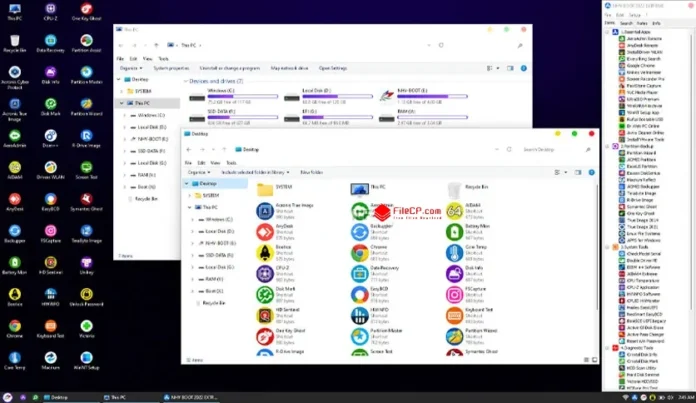Open Acronis Cyber Protect desktop icon
The image size is (696, 403).
pyautogui.click(x=15, y=78)
